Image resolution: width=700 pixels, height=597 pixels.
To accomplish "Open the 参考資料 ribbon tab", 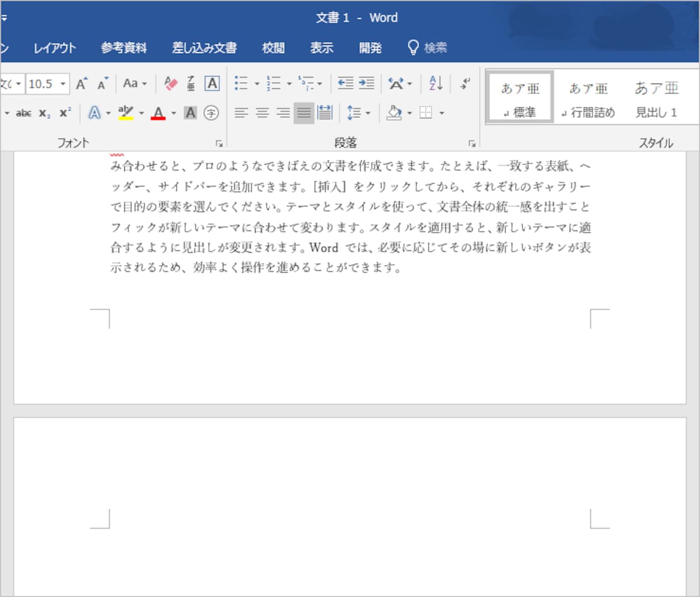I will coord(124,48).
